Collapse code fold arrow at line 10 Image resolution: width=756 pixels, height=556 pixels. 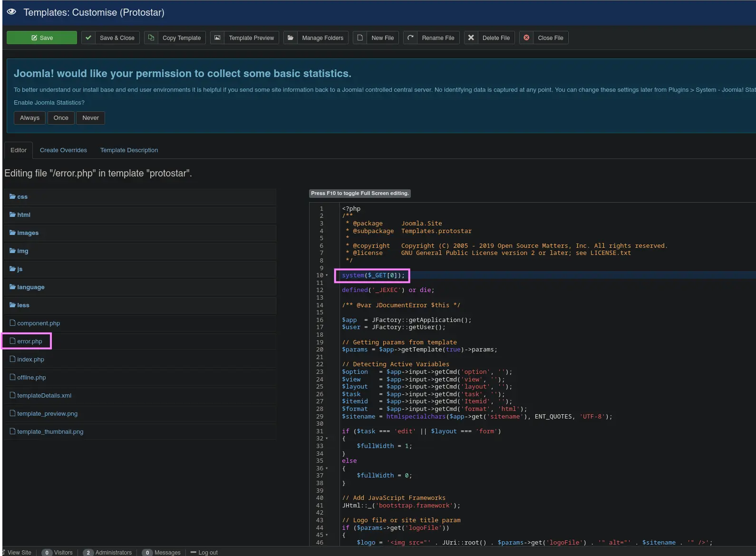[x=327, y=275]
